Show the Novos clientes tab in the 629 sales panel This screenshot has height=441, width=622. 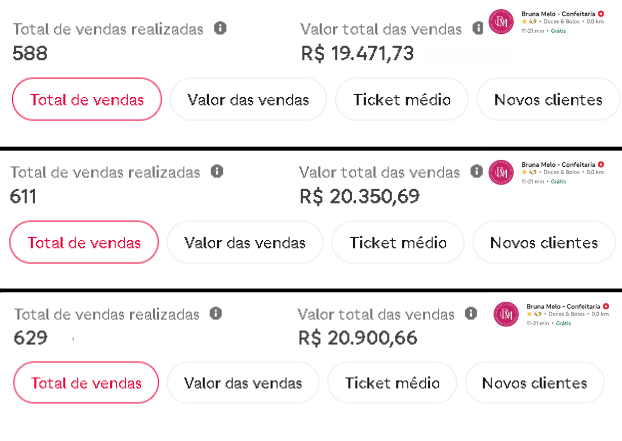(535, 383)
